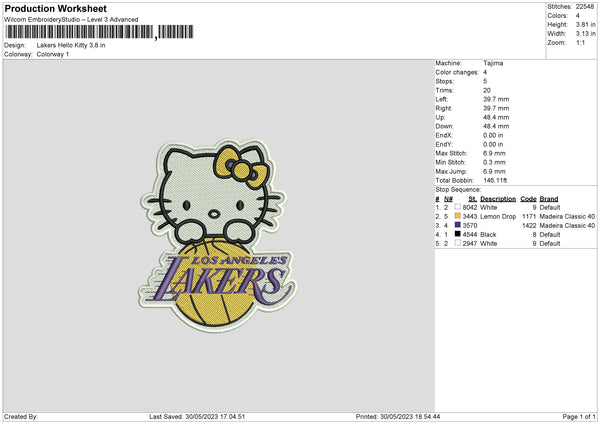This screenshot has width=600, height=424.
Task: Click the Production Worksheet title
Action: coord(55,8)
